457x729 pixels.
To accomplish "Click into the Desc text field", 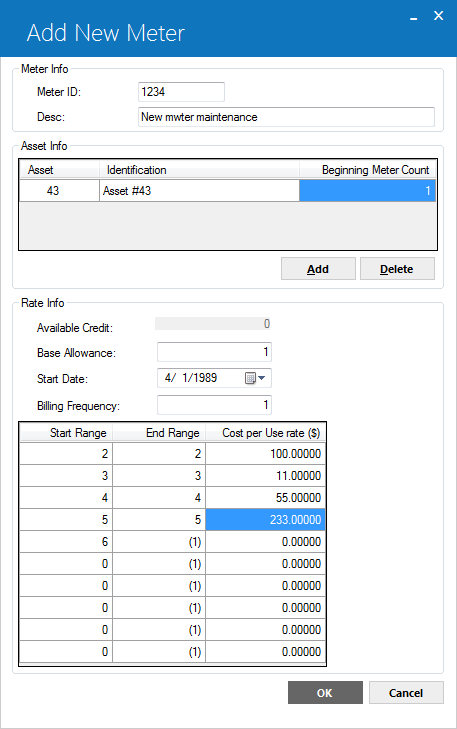I will click(x=286, y=117).
